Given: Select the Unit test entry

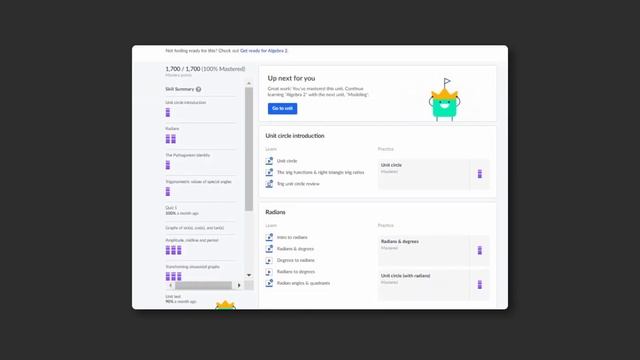Looking at the screenshot, I should 181,299.
